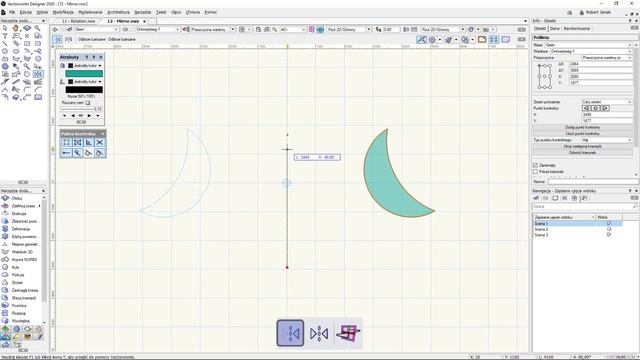Click first icon in control palette
This screenshot has height=360, width=640.
pyautogui.click(x=66, y=142)
